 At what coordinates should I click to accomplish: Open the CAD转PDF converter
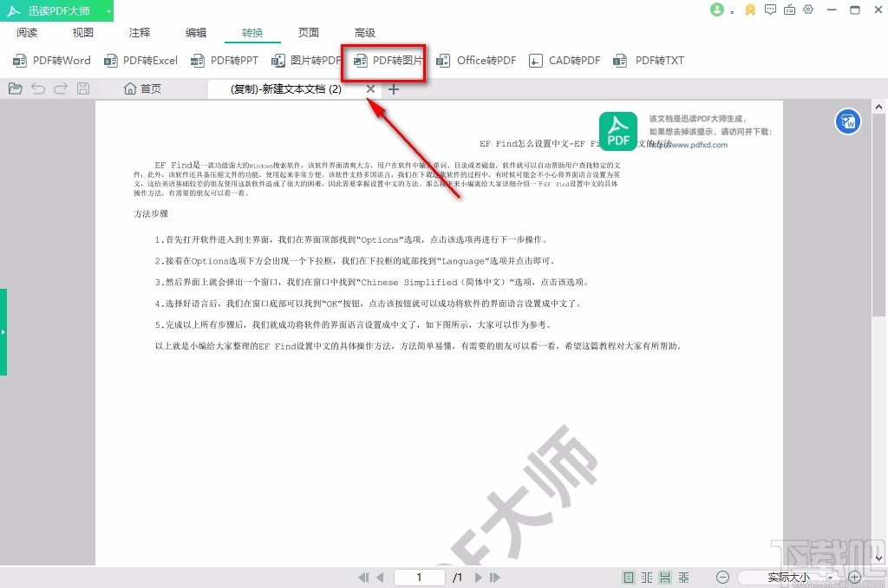(564, 60)
